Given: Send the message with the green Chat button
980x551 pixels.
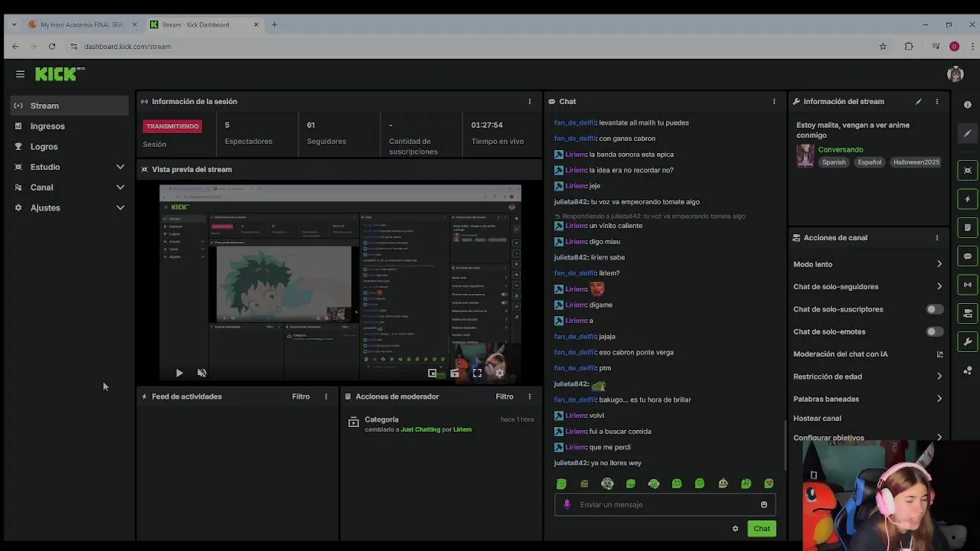Looking at the screenshot, I should (x=762, y=529).
